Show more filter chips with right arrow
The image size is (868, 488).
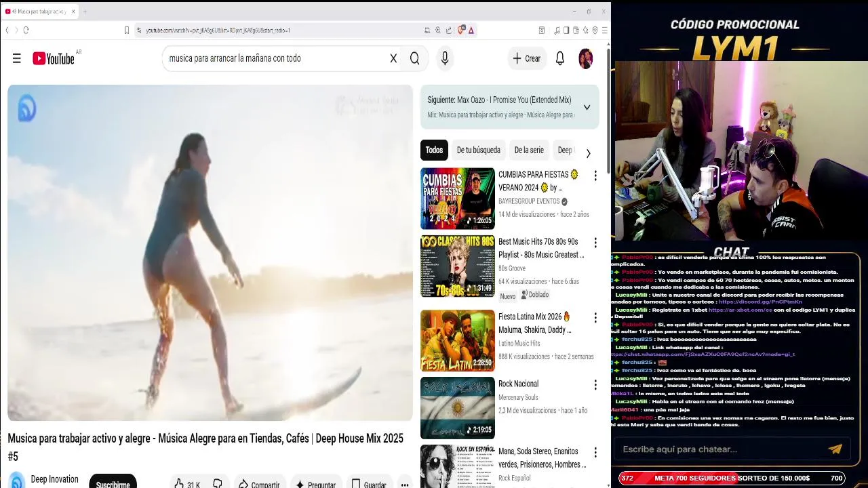tap(588, 153)
